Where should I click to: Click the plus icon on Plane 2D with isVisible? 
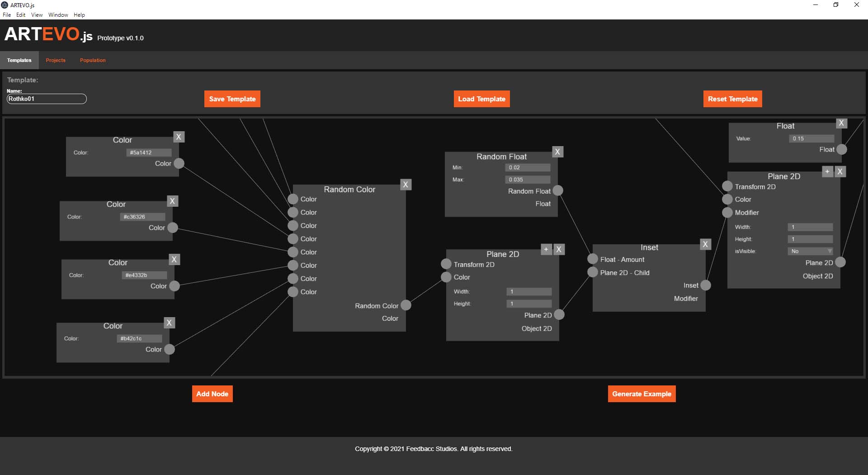827,171
